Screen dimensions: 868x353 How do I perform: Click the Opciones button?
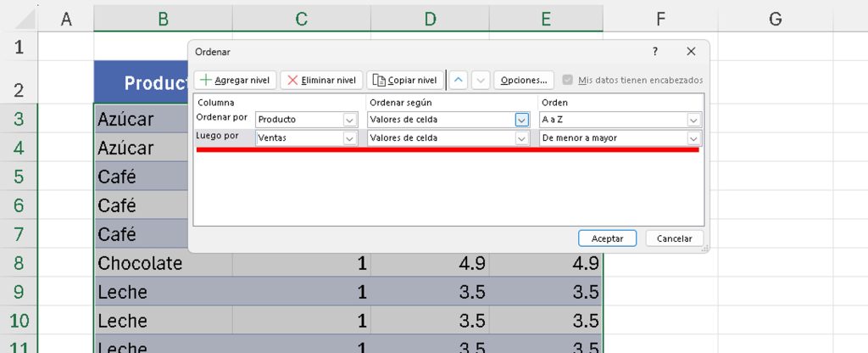(x=524, y=80)
